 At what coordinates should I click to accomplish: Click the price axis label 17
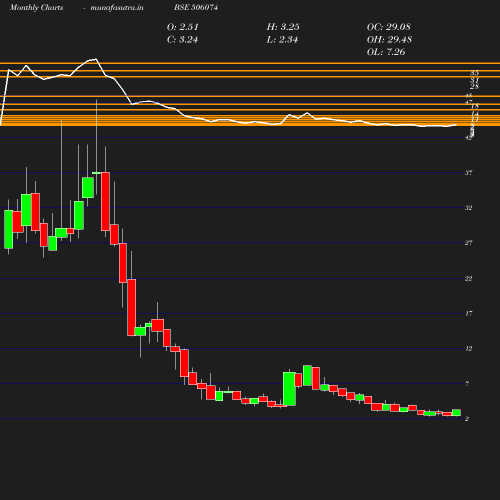(x=469, y=313)
